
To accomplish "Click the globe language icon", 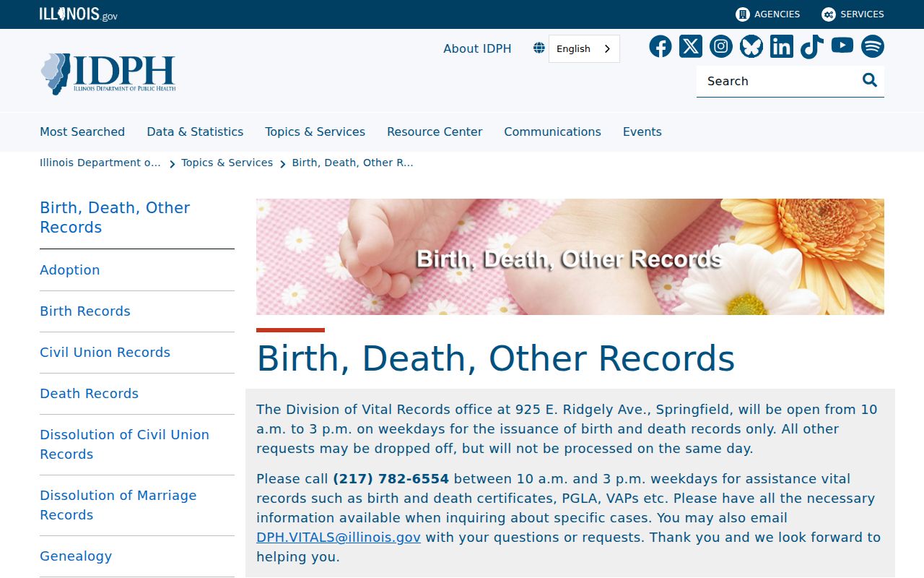I will [539, 48].
